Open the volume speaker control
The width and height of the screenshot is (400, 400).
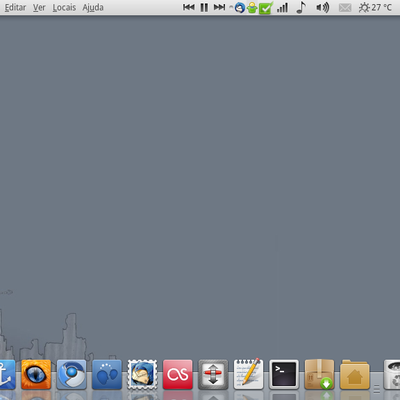tap(322, 7)
